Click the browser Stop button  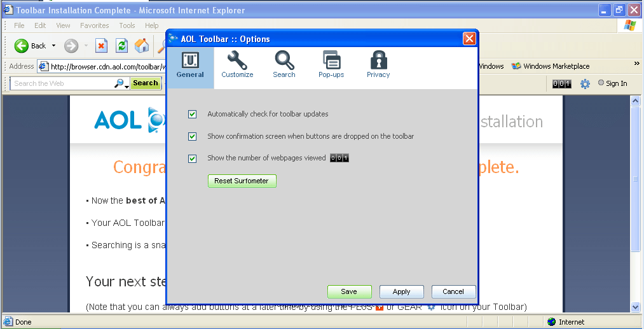click(x=101, y=46)
